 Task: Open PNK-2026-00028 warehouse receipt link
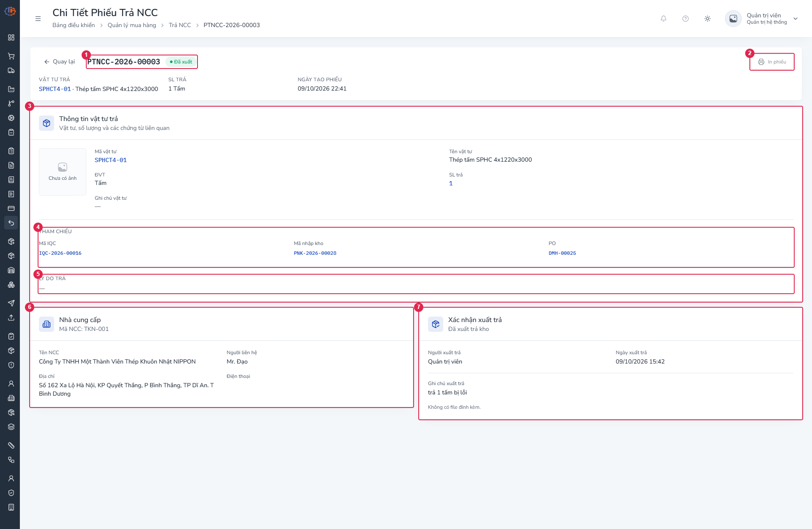315,253
